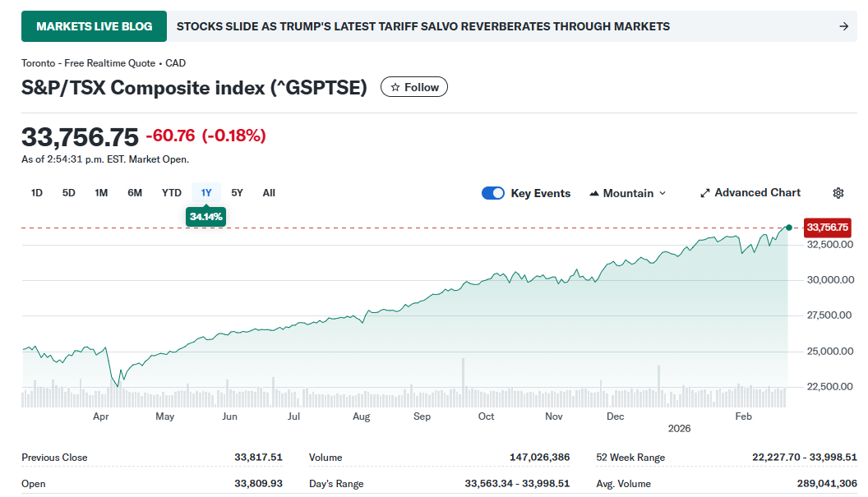Toggle the Key Events switch
The height and width of the screenshot is (497, 868).
(493, 193)
